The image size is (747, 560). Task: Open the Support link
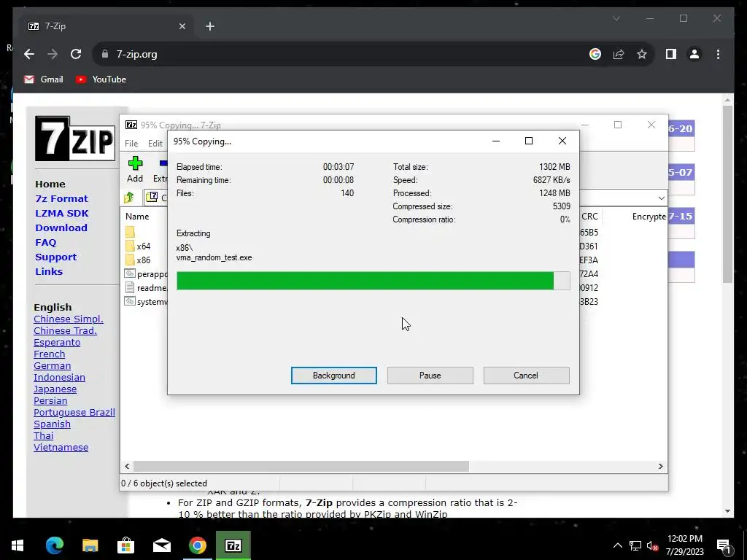55,257
